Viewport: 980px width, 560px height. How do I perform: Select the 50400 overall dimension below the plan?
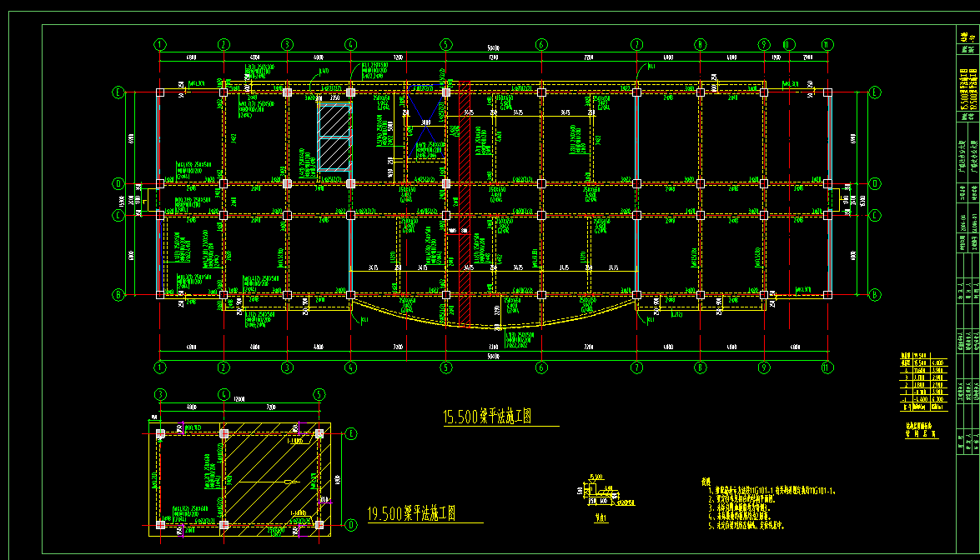point(494,357)
